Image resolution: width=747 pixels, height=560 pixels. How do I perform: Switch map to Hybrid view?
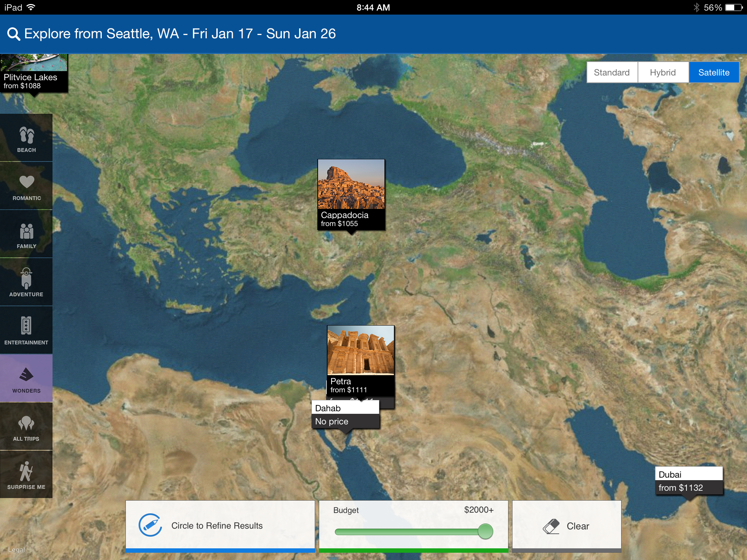663,72
